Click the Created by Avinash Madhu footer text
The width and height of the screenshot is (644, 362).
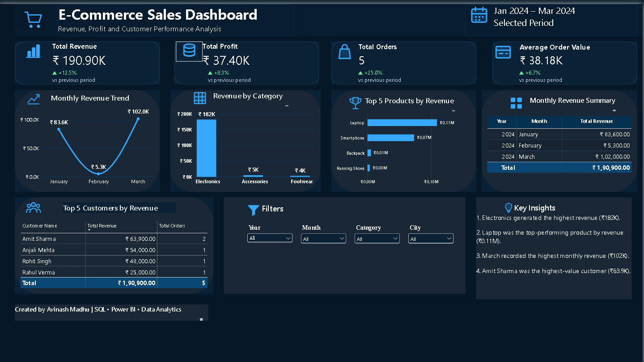98,309
